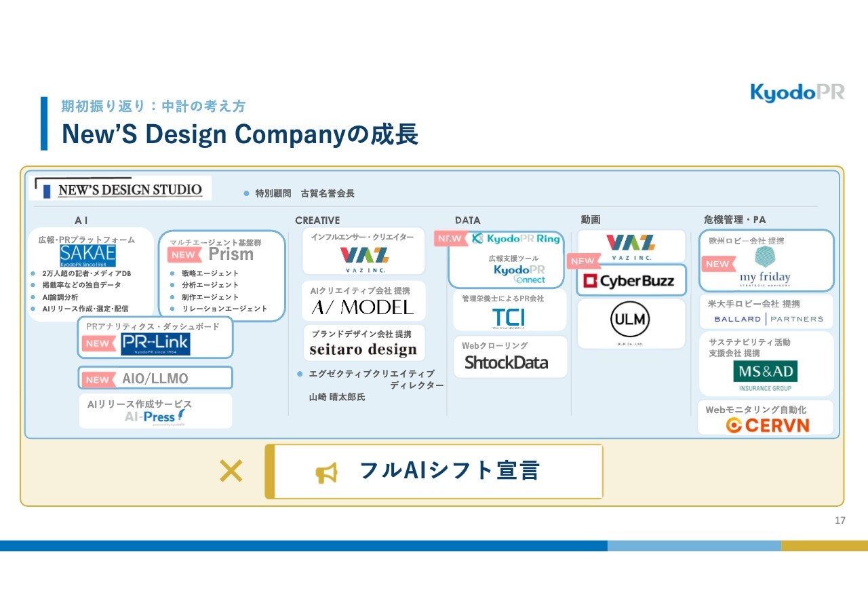Image resolution: width=868 pixels, height=614 pixels.
Task: Click the KyodoPR logo at top right
Action: point(797,92)
